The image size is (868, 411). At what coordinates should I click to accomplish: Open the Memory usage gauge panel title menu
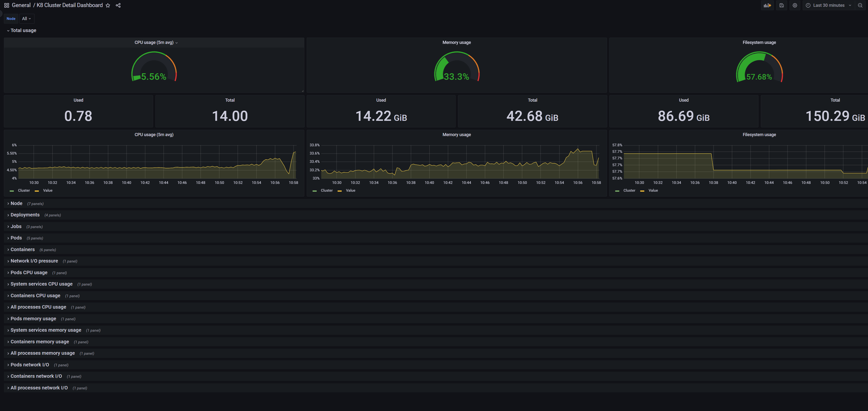pos(456,42)
